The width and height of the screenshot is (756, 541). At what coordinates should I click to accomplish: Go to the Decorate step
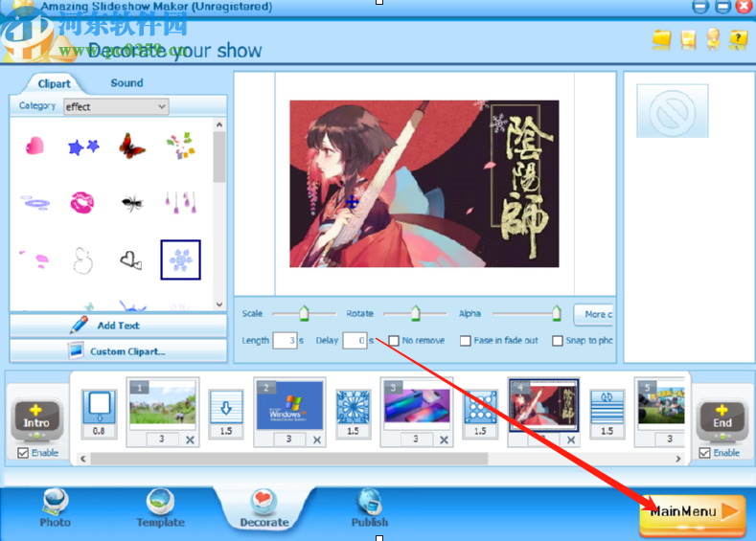264,508
